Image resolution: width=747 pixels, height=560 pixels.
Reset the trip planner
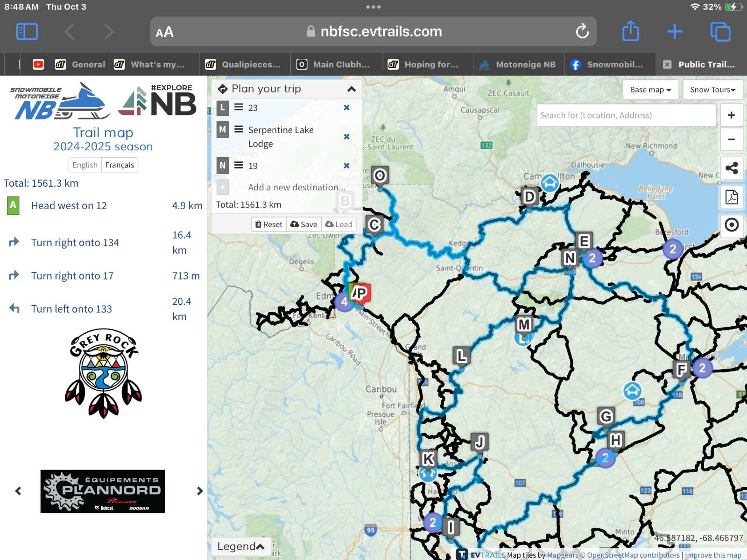coord(269,224)
